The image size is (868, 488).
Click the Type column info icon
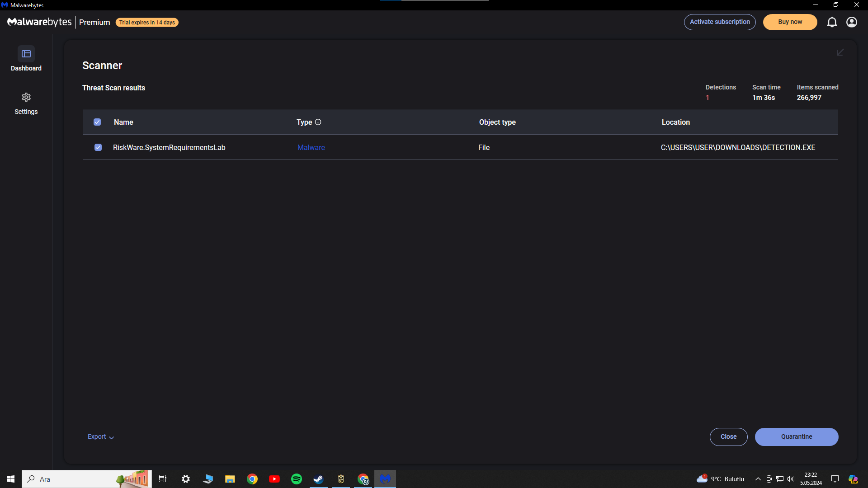click(318, 122)
